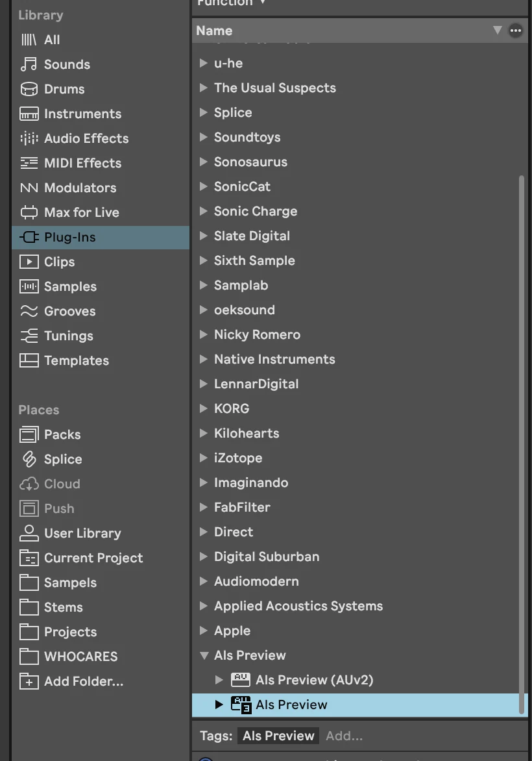Select Nicky Romero vendor row
This screenshot has height=761, width=532.
(360, 334)
